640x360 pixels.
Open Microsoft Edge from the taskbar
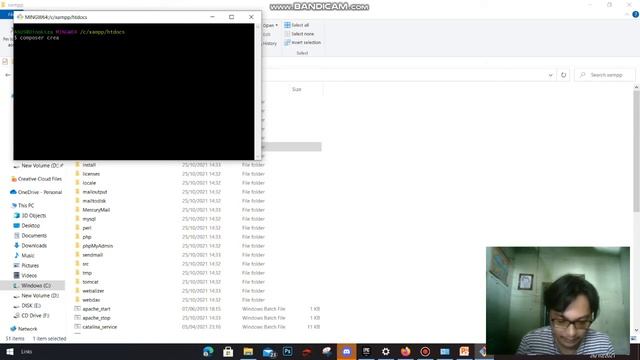(208, 351)
